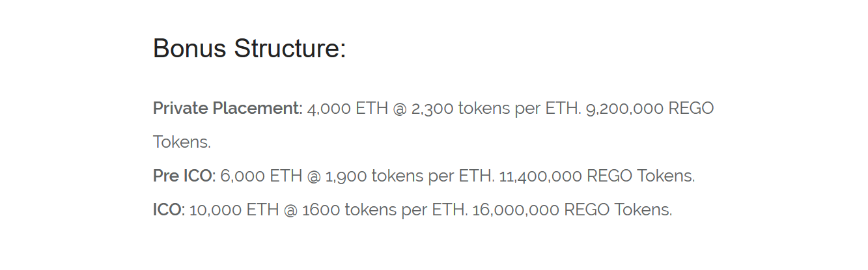
Task: Click the @ symbol in Private Placement line
Action: tap(400, 109)
